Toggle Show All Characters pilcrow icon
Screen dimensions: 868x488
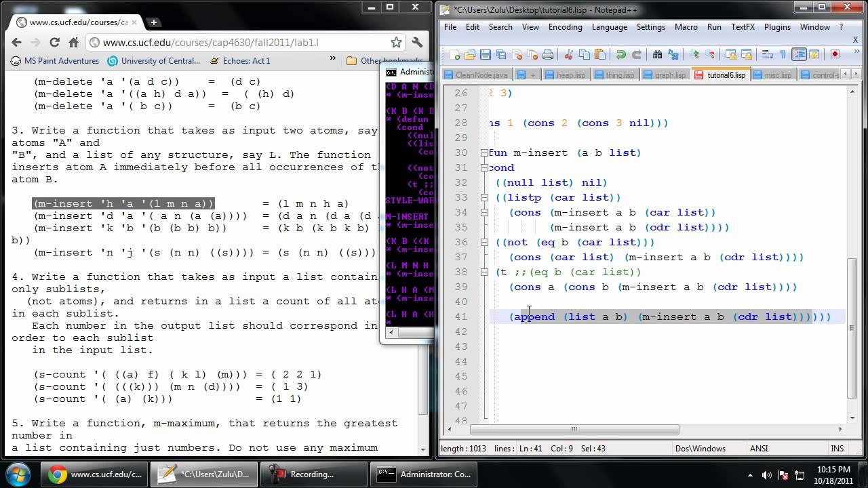783,54
